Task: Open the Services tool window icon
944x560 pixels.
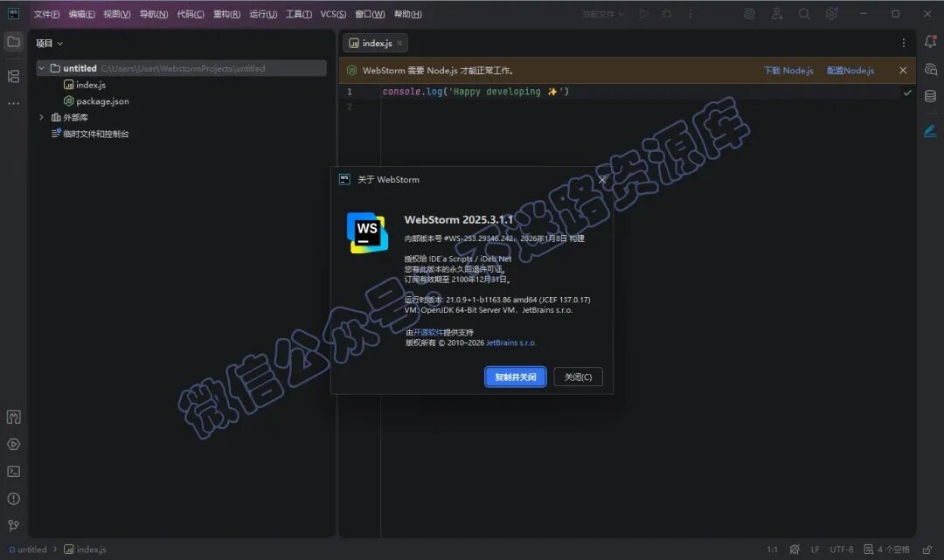Action: [13, 445]
